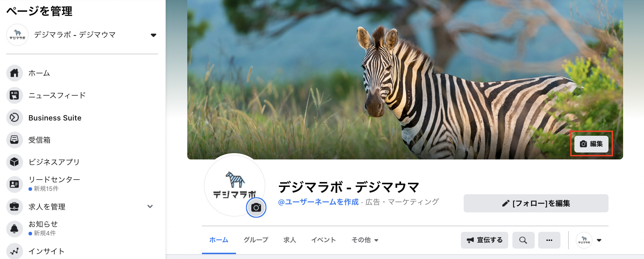The height and width of the screenshot is (259, 644).
Task: Click the お知らせ bell notification icon
Action: (x=14, y=229)
